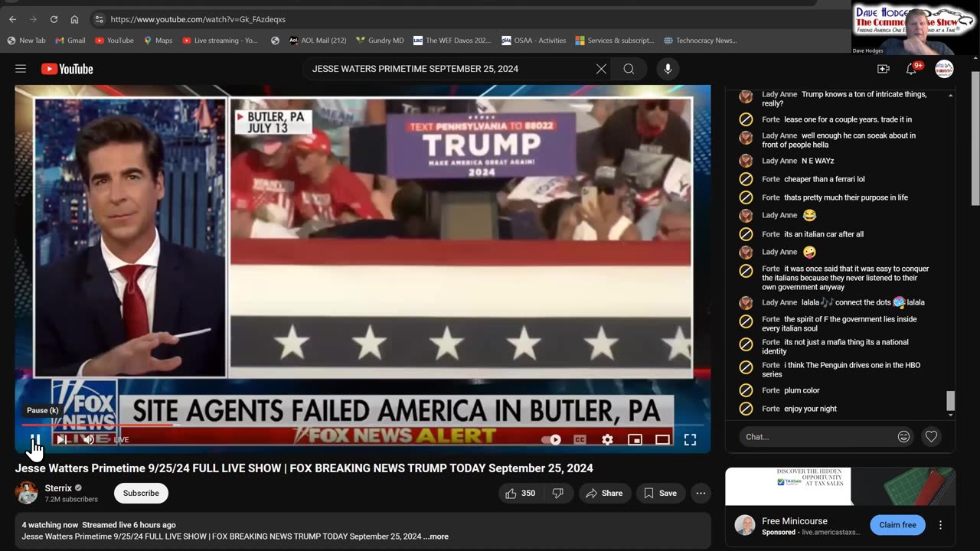The height and width of the screenshot is (551, 980).
Task: Open the account avatar menu
Action: click(x=944, y=69)
